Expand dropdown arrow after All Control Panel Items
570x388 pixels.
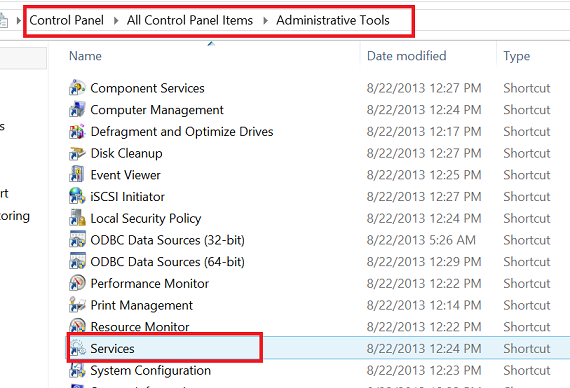(x=265, y=21)
